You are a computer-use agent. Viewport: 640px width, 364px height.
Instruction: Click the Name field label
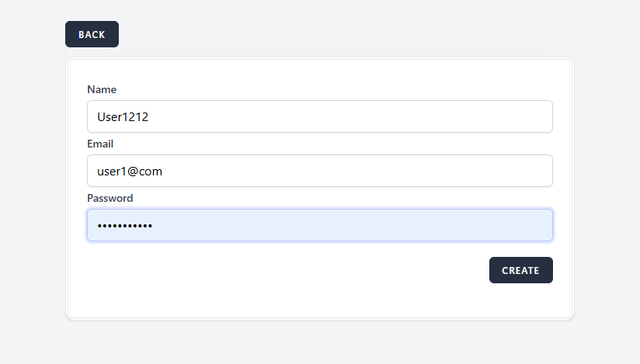click(102, 89)
